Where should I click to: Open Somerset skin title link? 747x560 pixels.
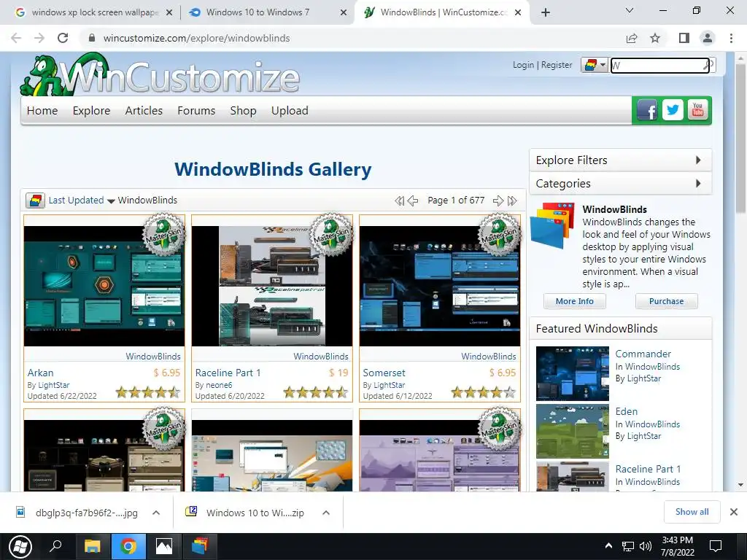[384, 373]
